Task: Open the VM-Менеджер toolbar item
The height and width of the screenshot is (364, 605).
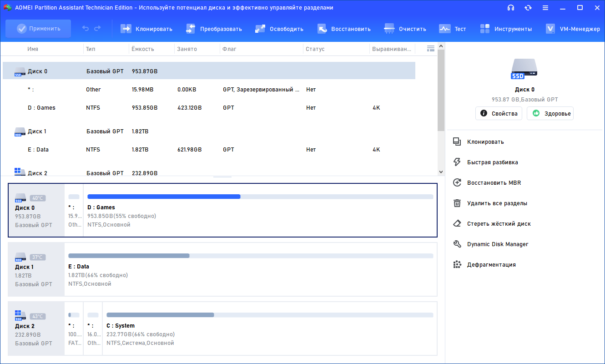Action: pos(573,29)
